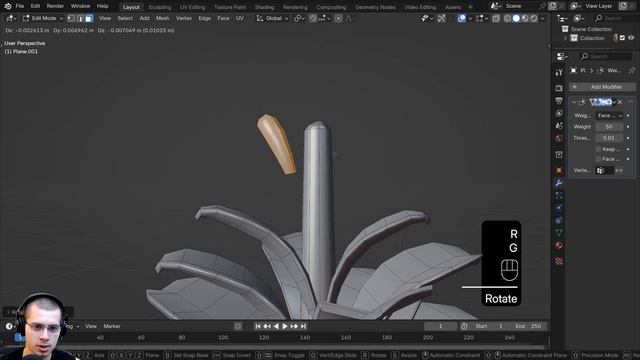The height and width of the screenshot is (360, 640).
Task: Open the Texture properties tab
Action: [x=559, y=261]
